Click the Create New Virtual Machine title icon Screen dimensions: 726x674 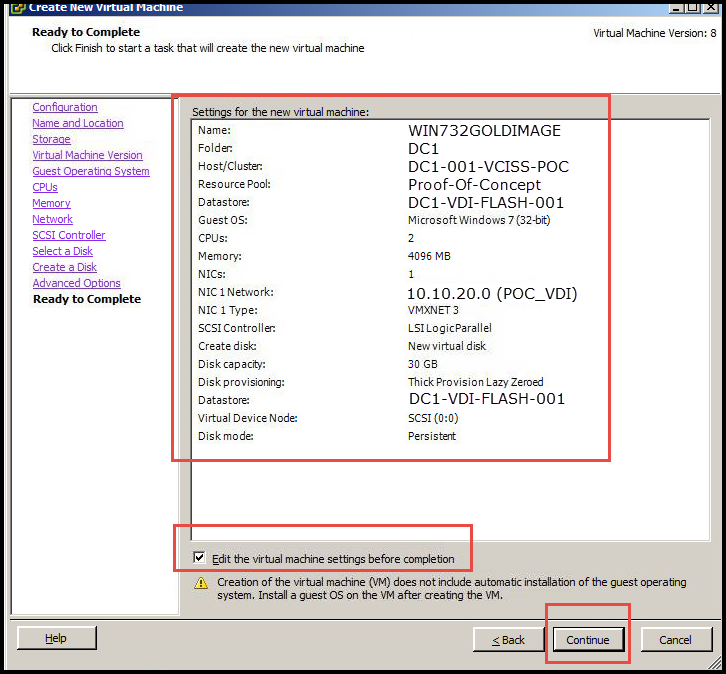[x=18, y=7]
